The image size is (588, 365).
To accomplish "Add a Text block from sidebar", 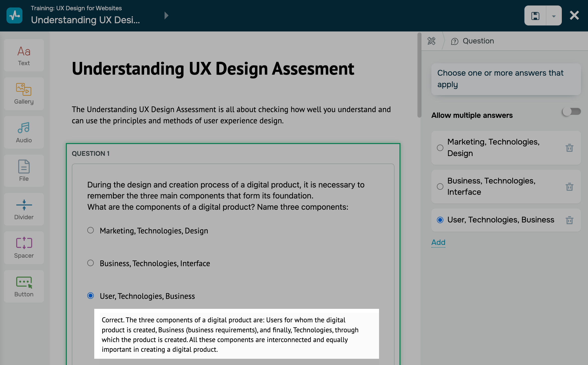I will click(x=24, y=55).
